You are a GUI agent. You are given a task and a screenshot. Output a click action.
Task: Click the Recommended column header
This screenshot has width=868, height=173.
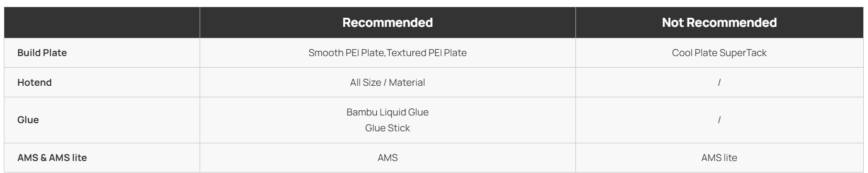387,23
